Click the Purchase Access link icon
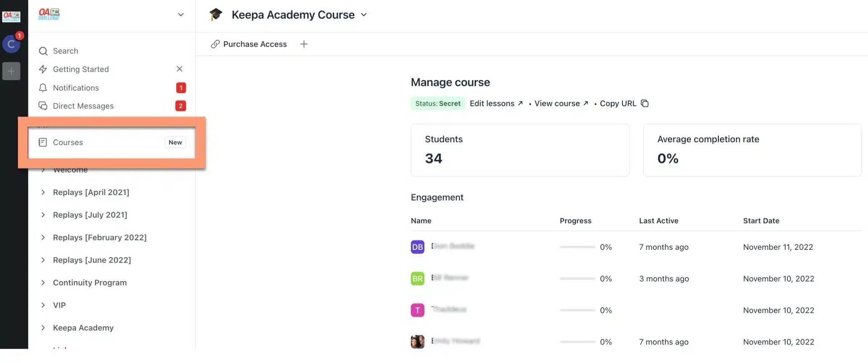Viewport: 868px width, 363px height. point(215,44)
